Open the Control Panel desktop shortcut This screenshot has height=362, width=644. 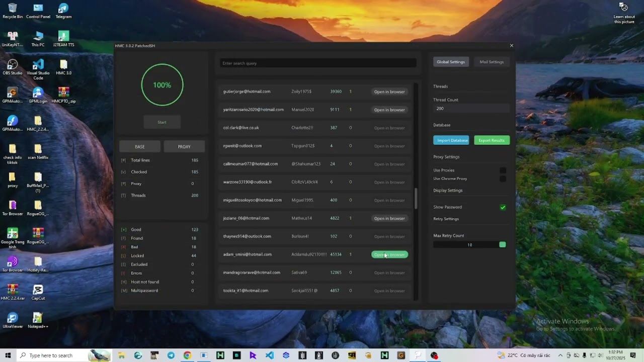[x=38, y=11]
